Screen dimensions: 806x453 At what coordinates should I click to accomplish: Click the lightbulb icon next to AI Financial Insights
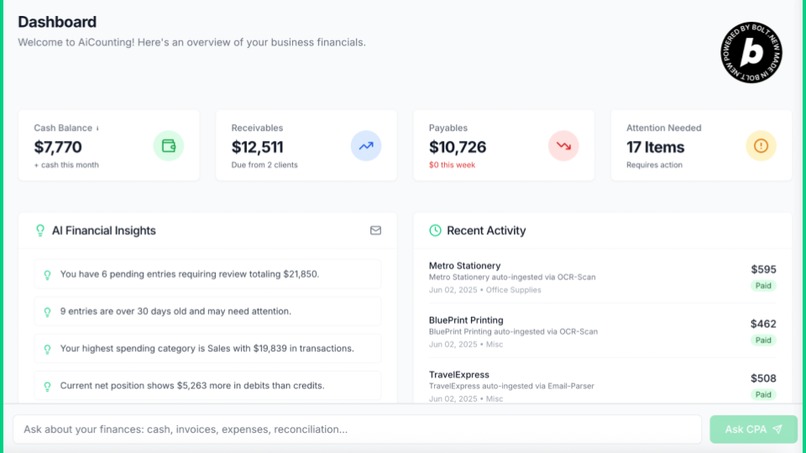pyautogui.click(x=40, y=230)
